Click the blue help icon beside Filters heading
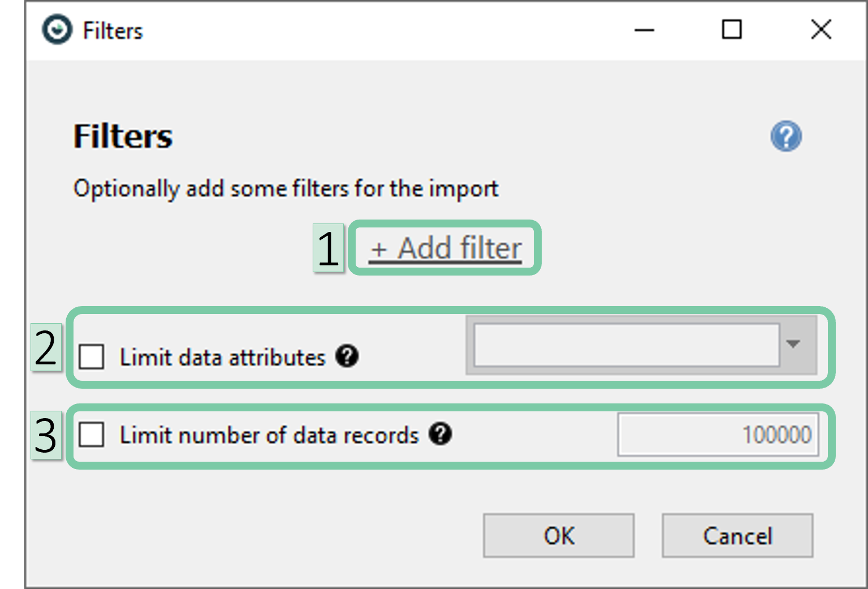The image size is (868, 589). click(x=785, y=136)
